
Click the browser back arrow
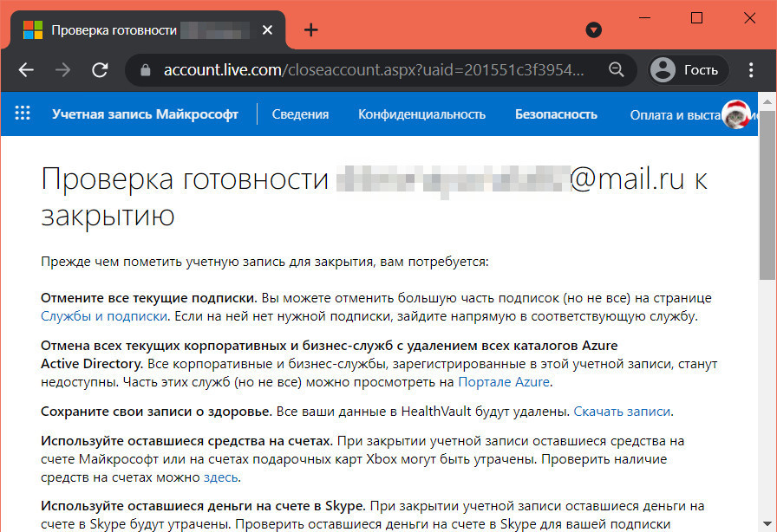pos(26,70)
